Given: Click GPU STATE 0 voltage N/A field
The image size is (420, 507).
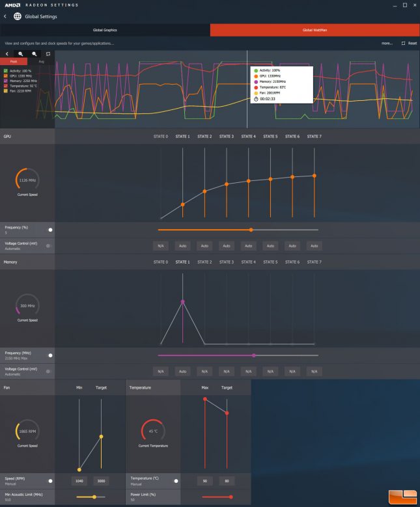Looking at the screenshot, I should click(x=161, y=246).
